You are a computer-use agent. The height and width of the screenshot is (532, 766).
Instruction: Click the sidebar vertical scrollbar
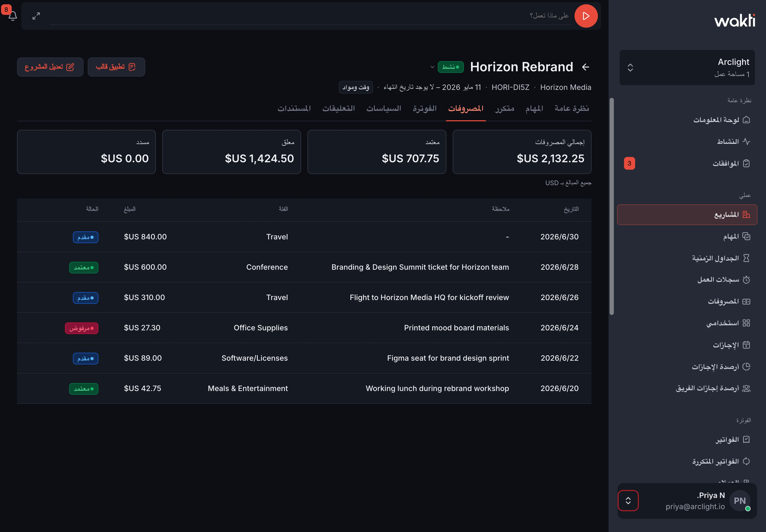coord(612,206)
